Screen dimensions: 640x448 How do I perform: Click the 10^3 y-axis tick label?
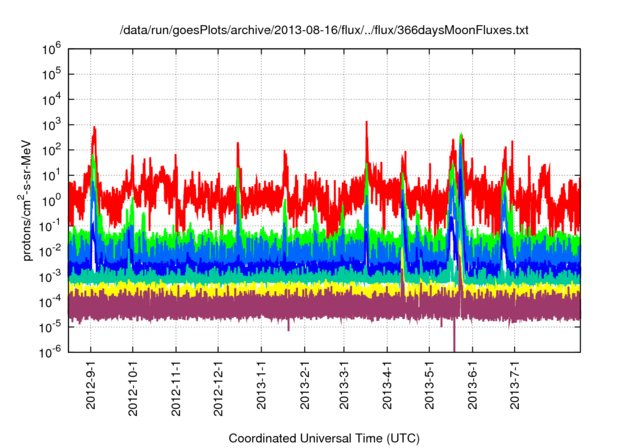(54, 124)
